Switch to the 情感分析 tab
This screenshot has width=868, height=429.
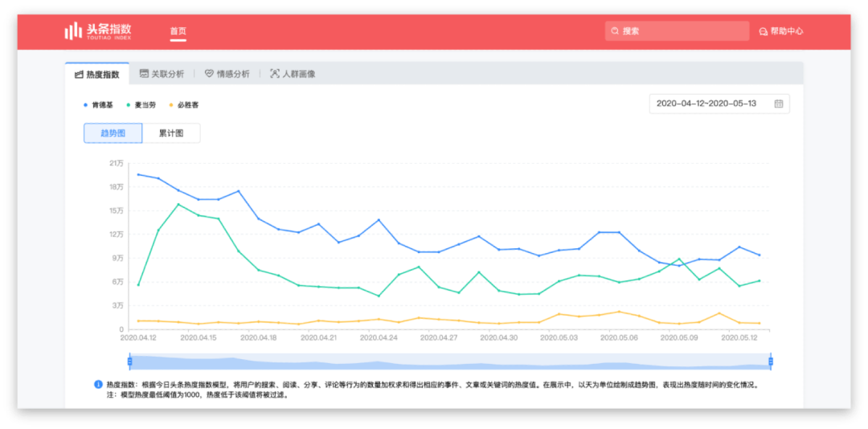227,74
